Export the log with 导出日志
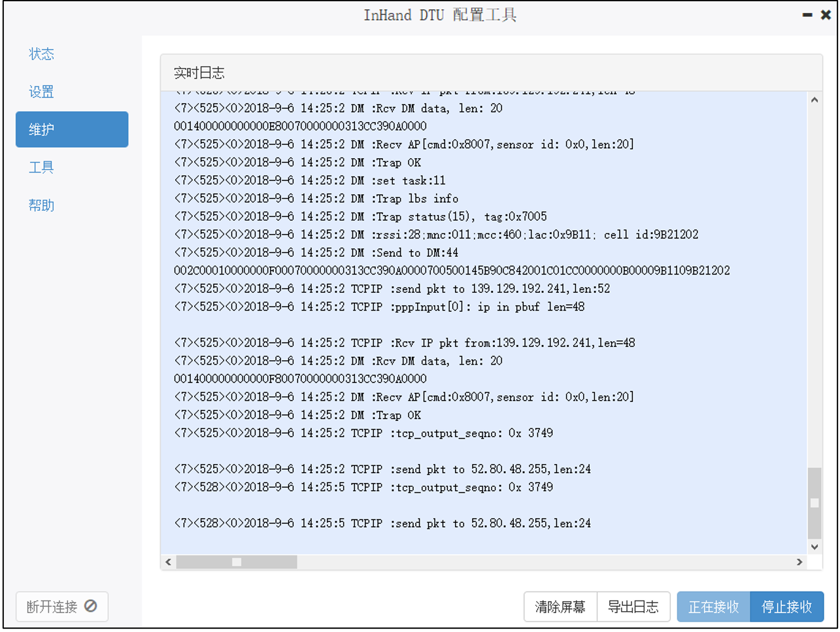The height and width of the screenshot is (632, 840). pyautogui.click(x=633, y=607)
